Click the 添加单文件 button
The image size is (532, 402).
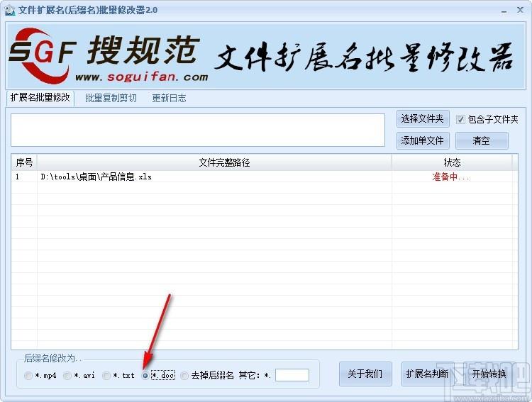(423, 140)
